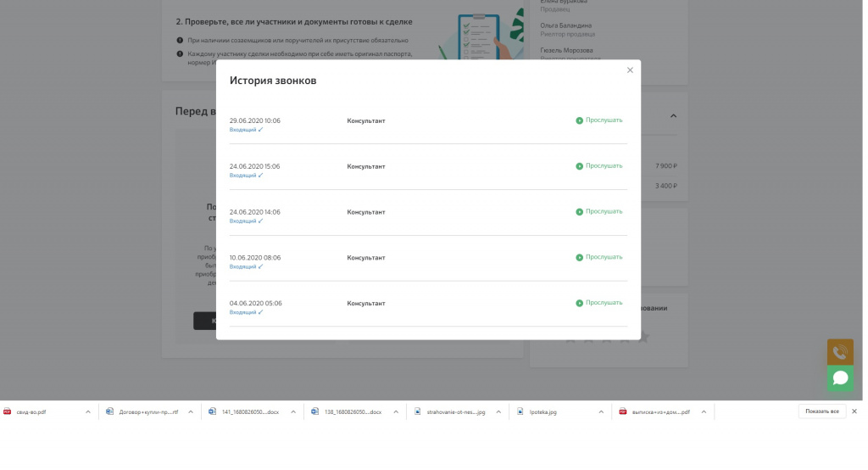Open the green chat bubble button
This screenshot has width=868, height=470.
(840, 378)
